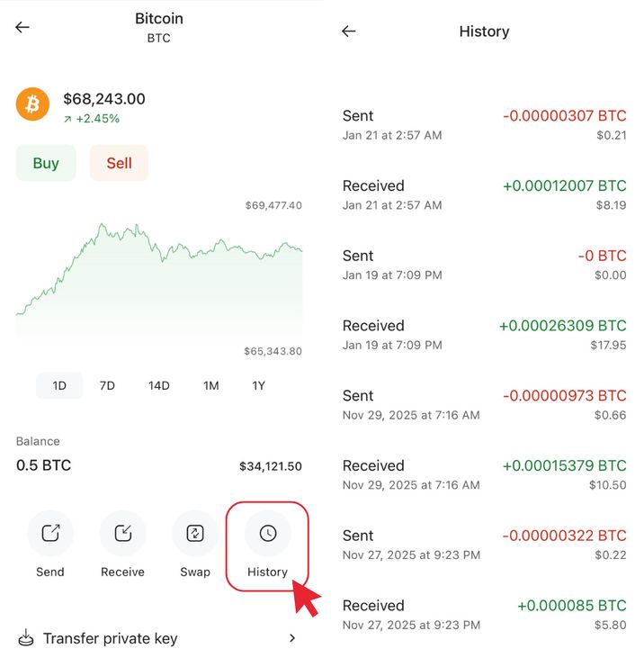Switch chart to 7D range

(107, 386)
